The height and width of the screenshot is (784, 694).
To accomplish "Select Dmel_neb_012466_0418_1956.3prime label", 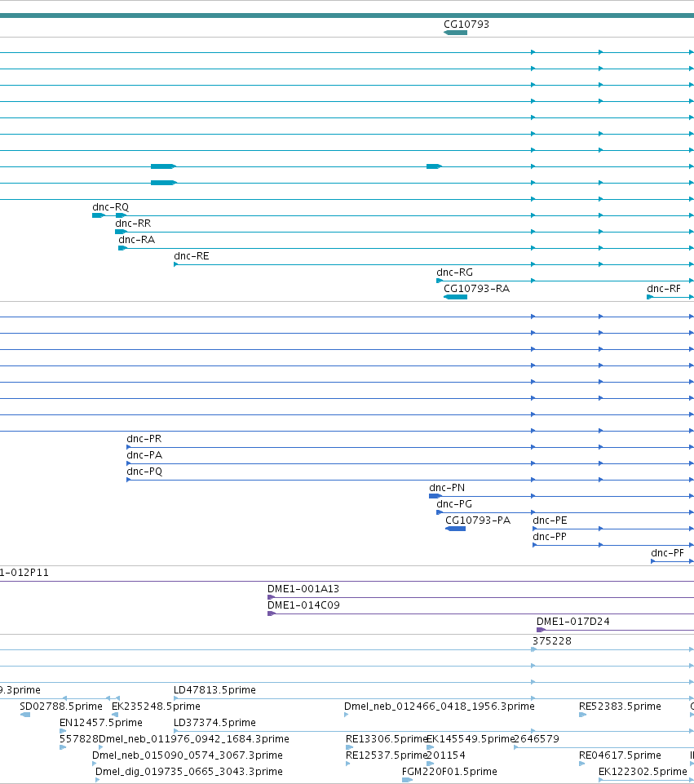I will (x=440, y=706).
